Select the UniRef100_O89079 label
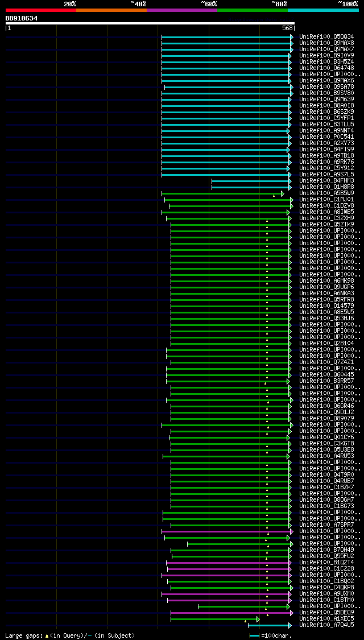This screenshot has height=640, width=364. pyautogui.click(x=326, y=418)
